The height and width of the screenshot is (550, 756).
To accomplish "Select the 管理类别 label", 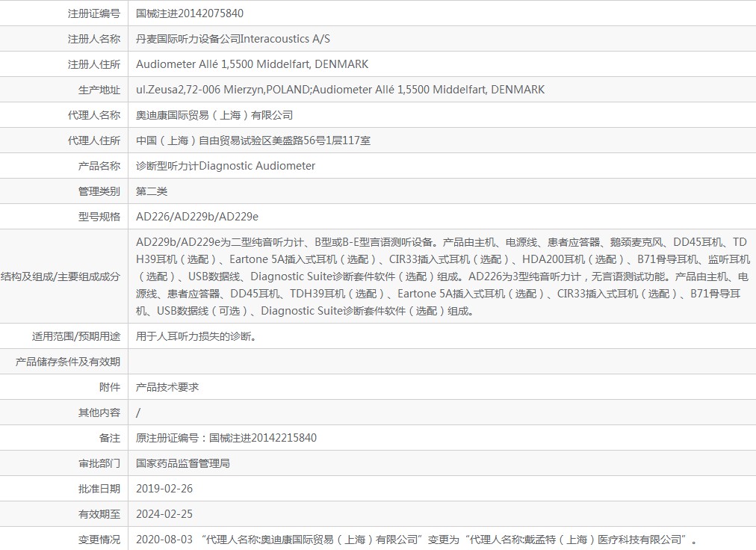I will coord(99,191).
